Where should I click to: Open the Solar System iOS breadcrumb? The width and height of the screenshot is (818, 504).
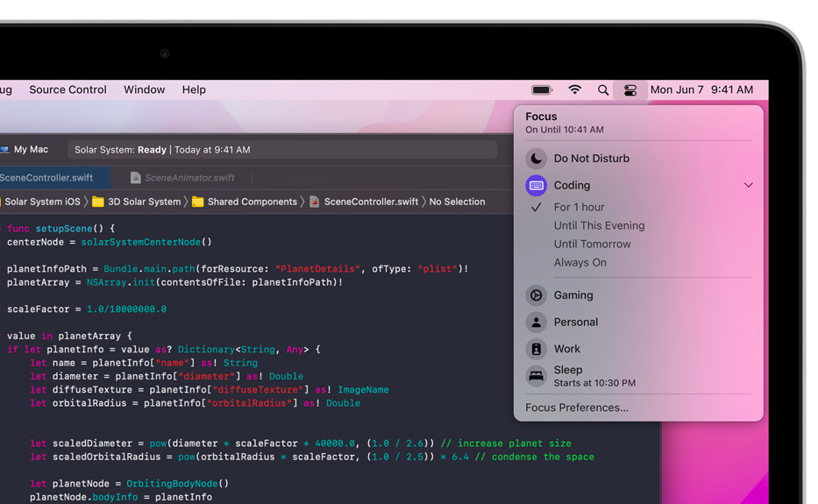coord(42,202)
